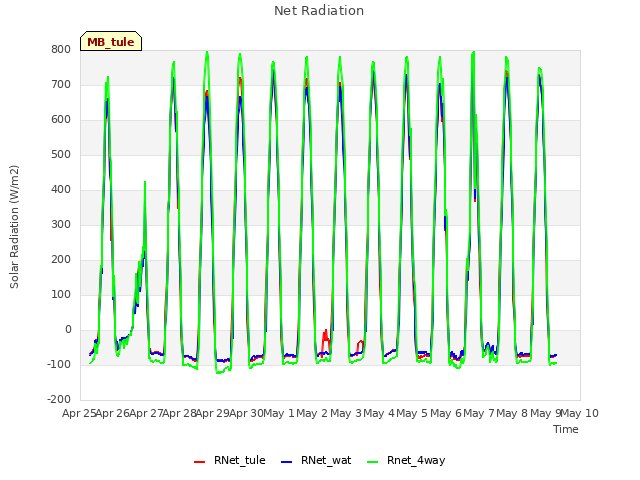Click the green spike peak on Apr 26 evening

pyautogui.click(x=145, y=182)
